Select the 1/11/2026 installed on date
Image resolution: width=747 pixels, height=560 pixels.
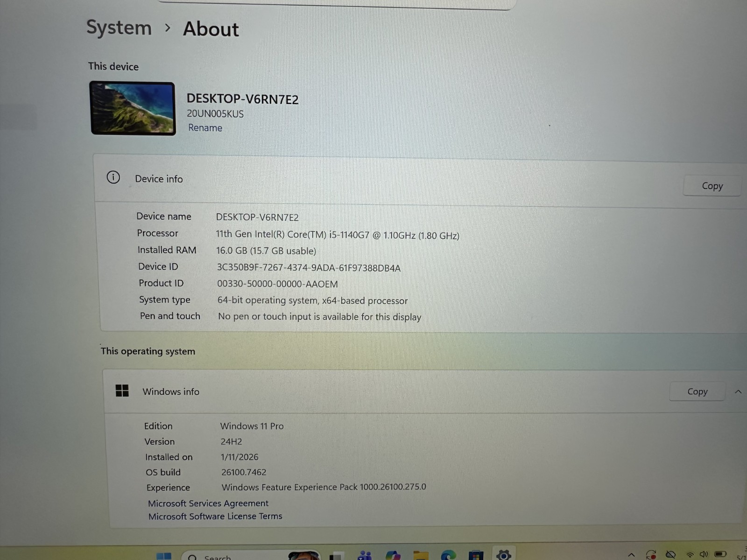pos(240,457)
